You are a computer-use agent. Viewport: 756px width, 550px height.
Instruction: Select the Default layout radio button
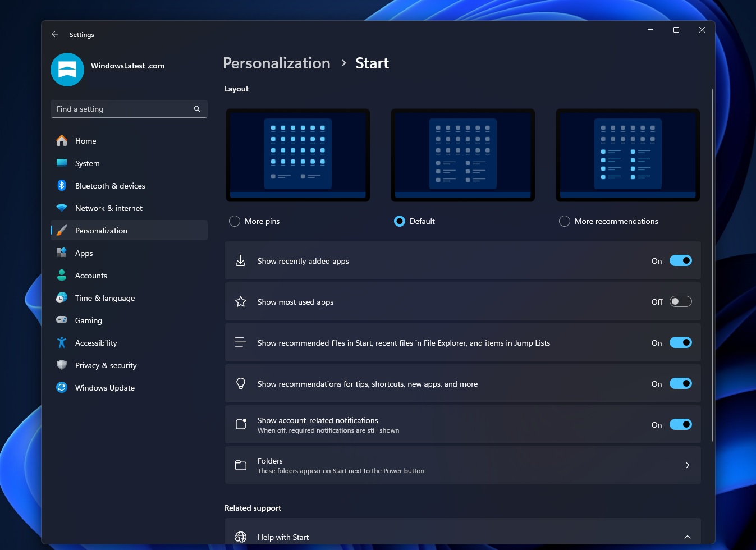[400, 221]
